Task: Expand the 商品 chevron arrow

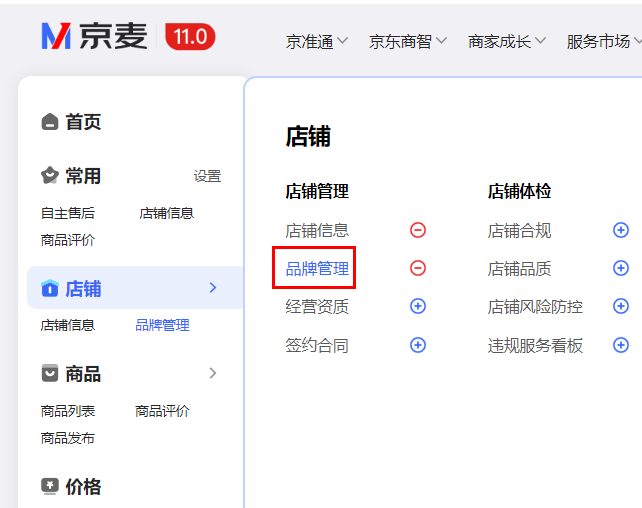Action: coord(212,373)
